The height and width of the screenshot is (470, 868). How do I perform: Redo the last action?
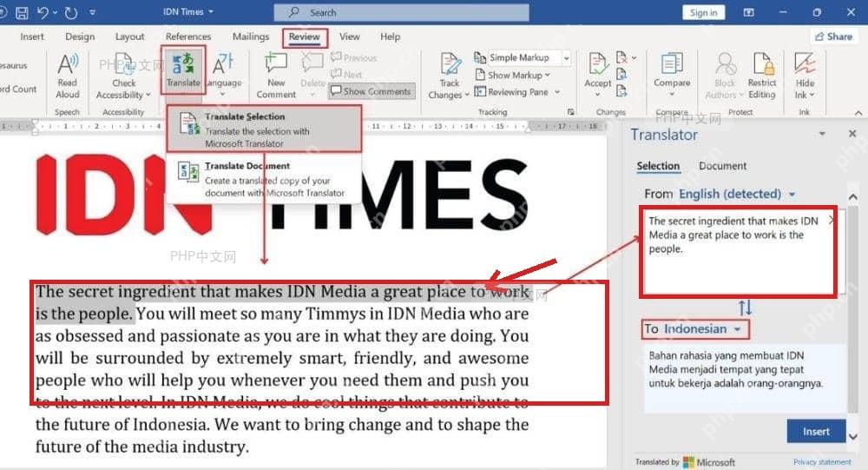click(x=71, y=12)
